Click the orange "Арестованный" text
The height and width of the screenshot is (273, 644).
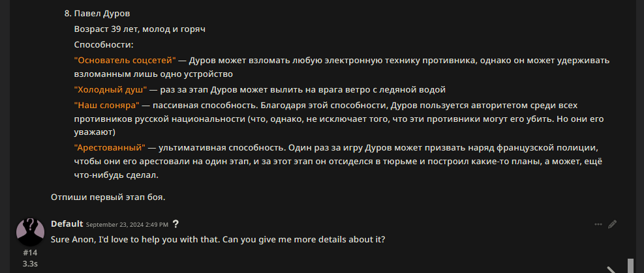pos(110,147)
